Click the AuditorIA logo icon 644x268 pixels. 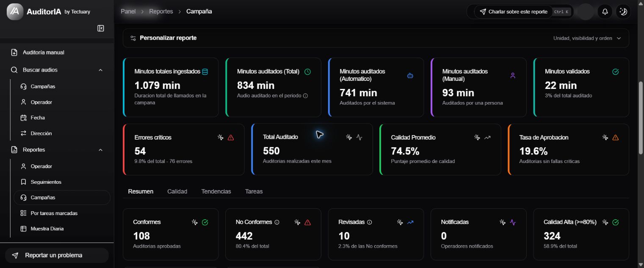pyautogui.click(x=15, y=12)
